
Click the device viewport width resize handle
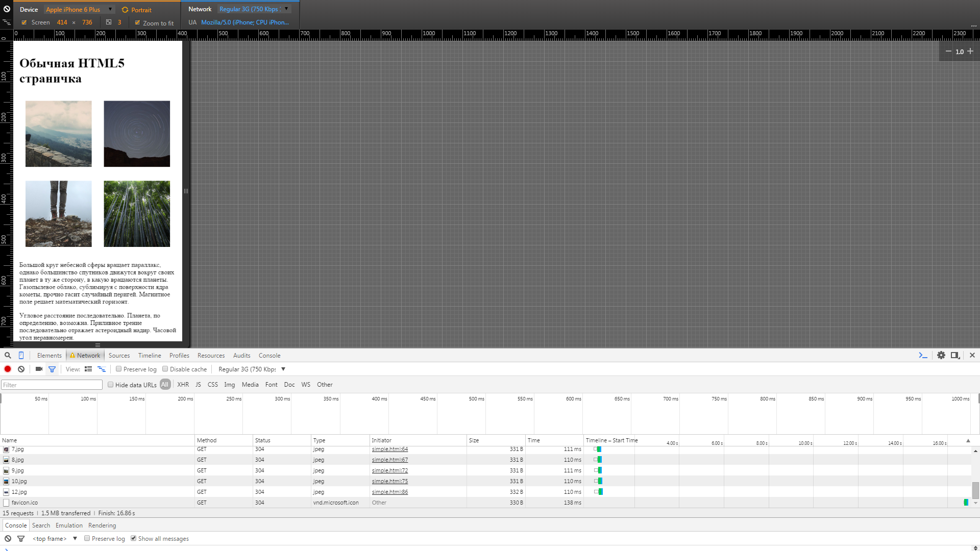click(x=186, y=191)
